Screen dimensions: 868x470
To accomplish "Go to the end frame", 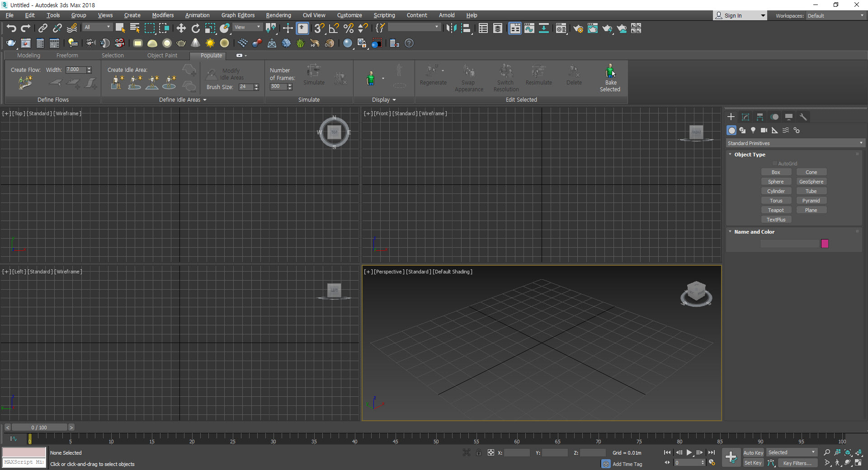I will [x=711, y=452].
